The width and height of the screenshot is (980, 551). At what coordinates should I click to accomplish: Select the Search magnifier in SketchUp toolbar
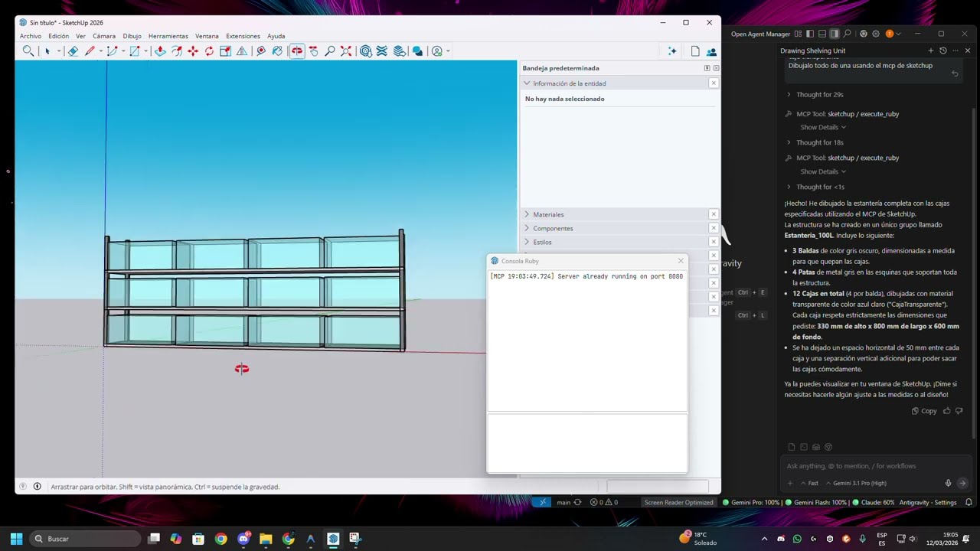[x=28, y=51]
